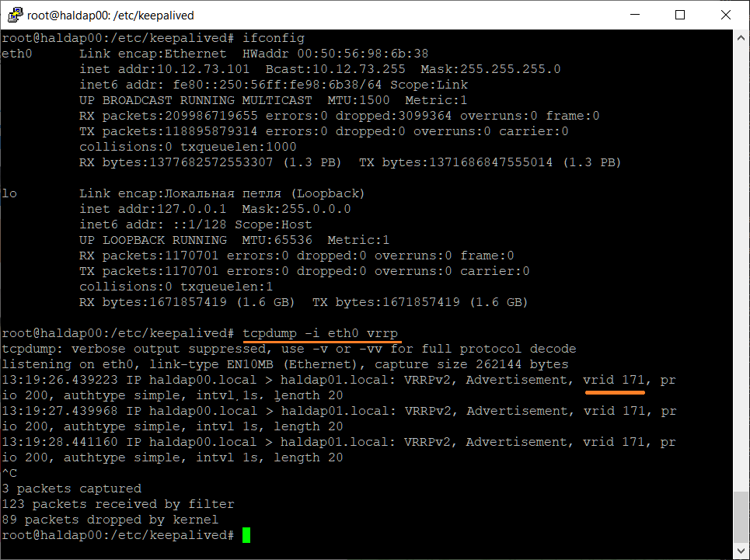Image resolution: width=750 pixels, height=560 pixels.
Task: Click '123 packets received by filter'
Action: pyautogui.click(x=118, y=504)
